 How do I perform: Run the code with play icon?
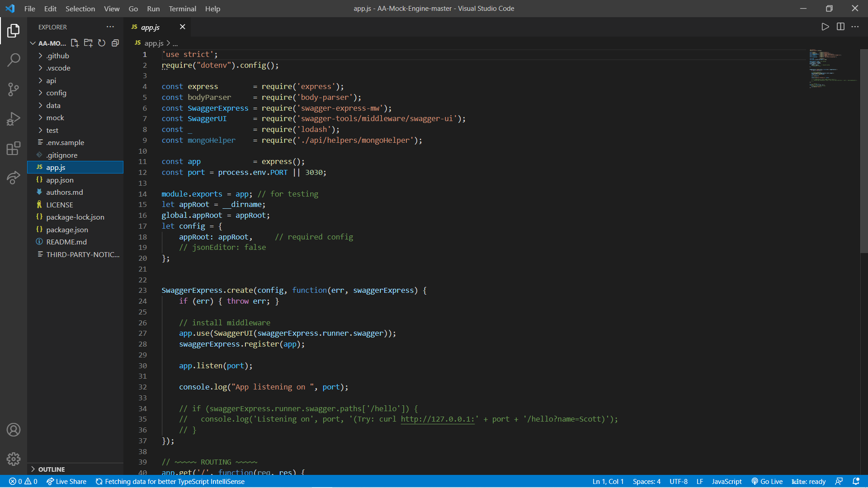click(x=825, y=27)
